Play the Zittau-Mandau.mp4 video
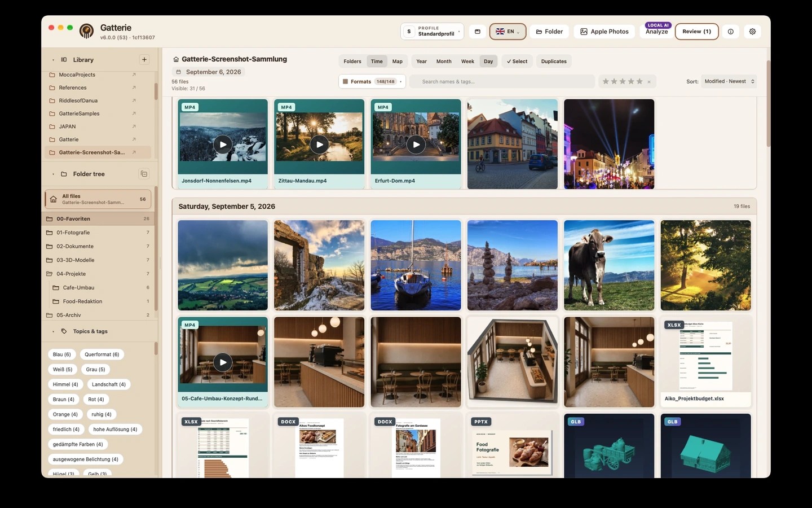Image resolution: width=812 pixels, height=508 pixels. (319, 144)
